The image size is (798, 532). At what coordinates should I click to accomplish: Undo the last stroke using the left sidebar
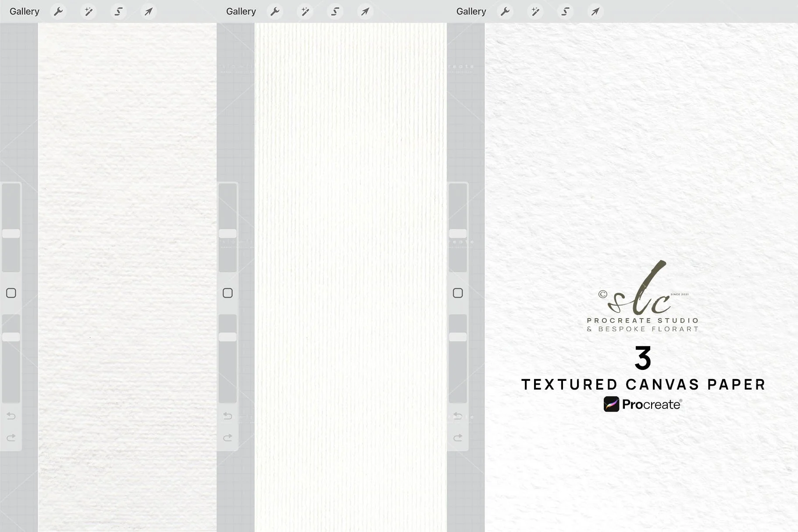point(11,416)
